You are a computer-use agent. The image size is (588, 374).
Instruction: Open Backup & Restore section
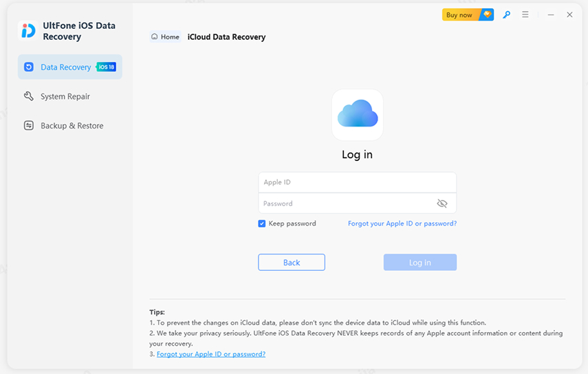(69, 126)
